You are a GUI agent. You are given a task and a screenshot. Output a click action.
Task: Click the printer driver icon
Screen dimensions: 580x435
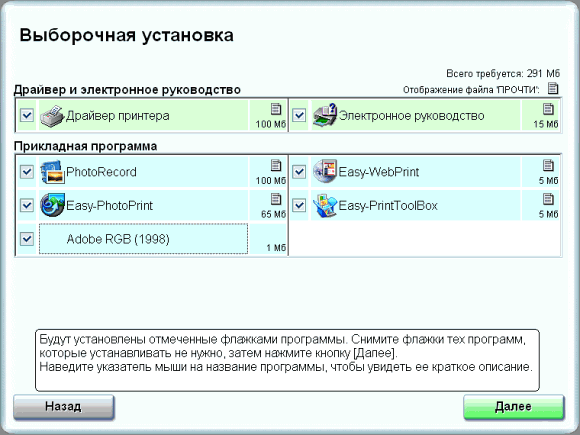coord(52,116)
